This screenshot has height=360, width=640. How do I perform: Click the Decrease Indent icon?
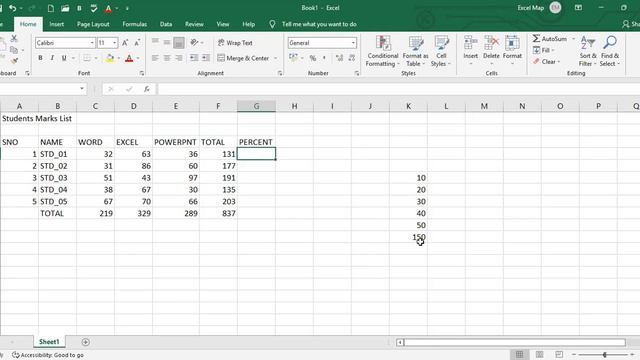194,58
